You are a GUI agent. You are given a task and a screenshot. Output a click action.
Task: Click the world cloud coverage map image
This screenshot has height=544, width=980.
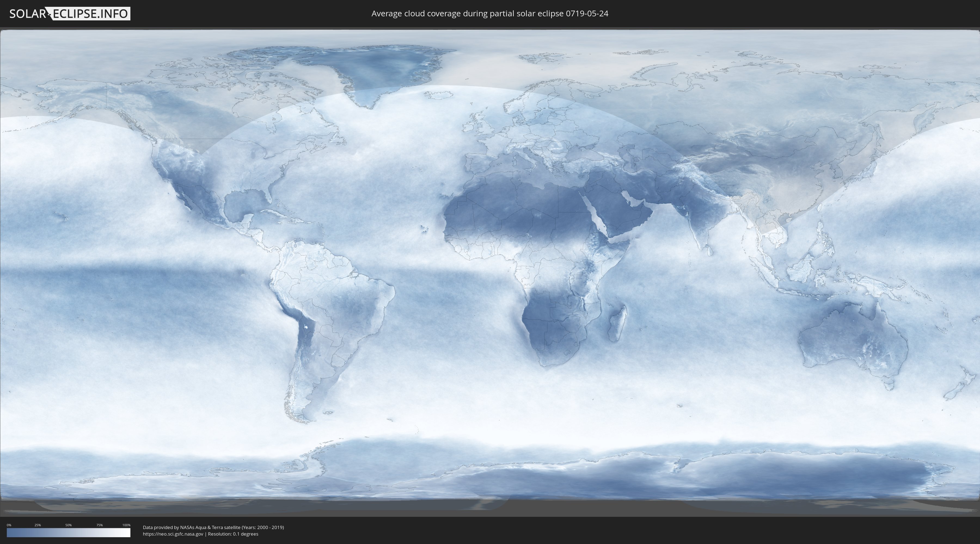click(x=490, y=272)
